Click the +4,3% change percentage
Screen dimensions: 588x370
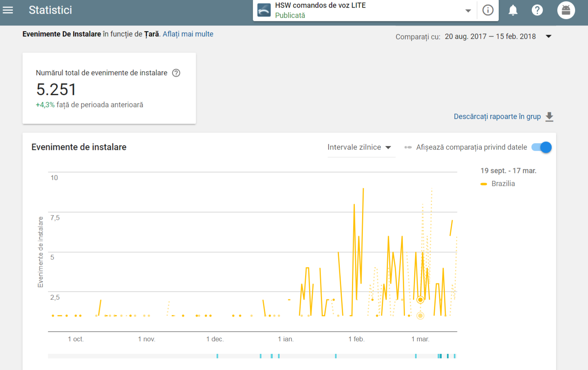click(x=45, y=105)
